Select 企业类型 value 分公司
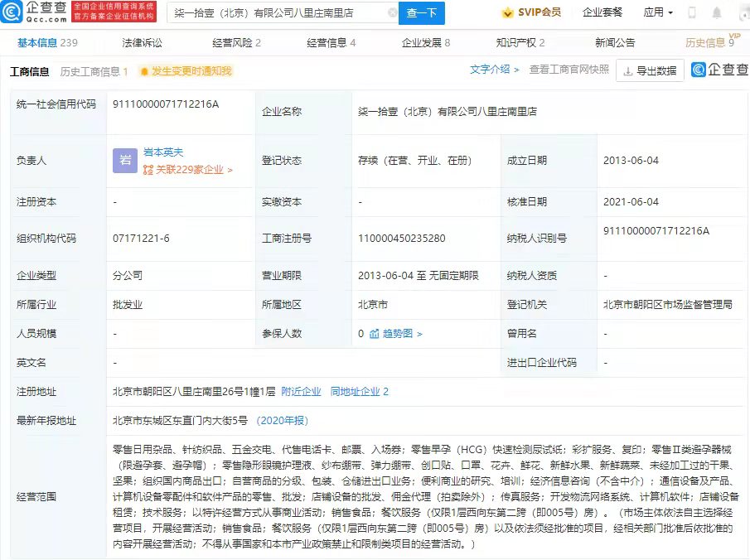 (x=128, y=276)
